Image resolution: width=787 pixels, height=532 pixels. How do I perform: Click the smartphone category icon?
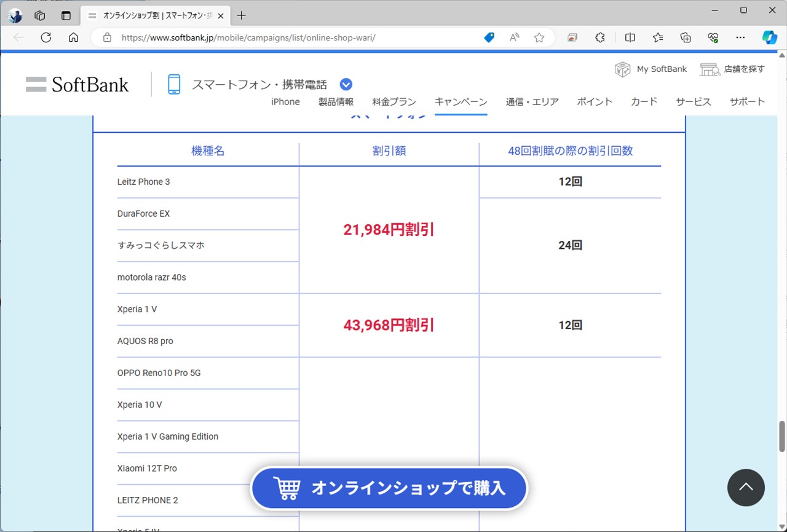point(175,84)
